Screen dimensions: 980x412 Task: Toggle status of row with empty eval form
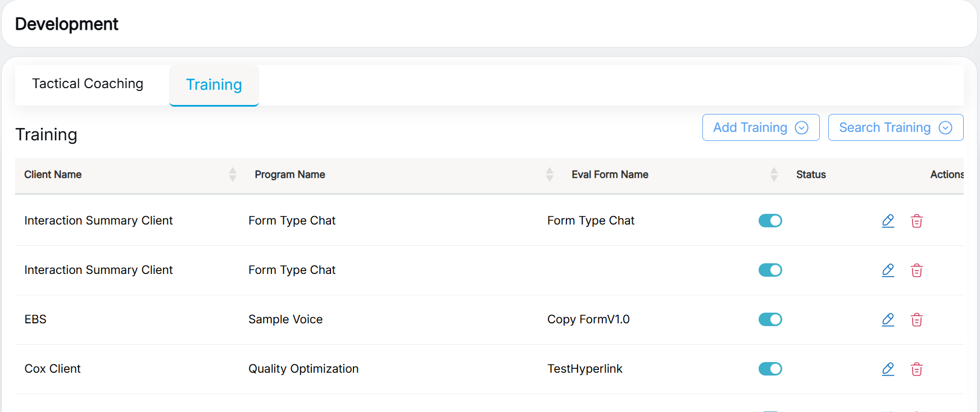770,270
